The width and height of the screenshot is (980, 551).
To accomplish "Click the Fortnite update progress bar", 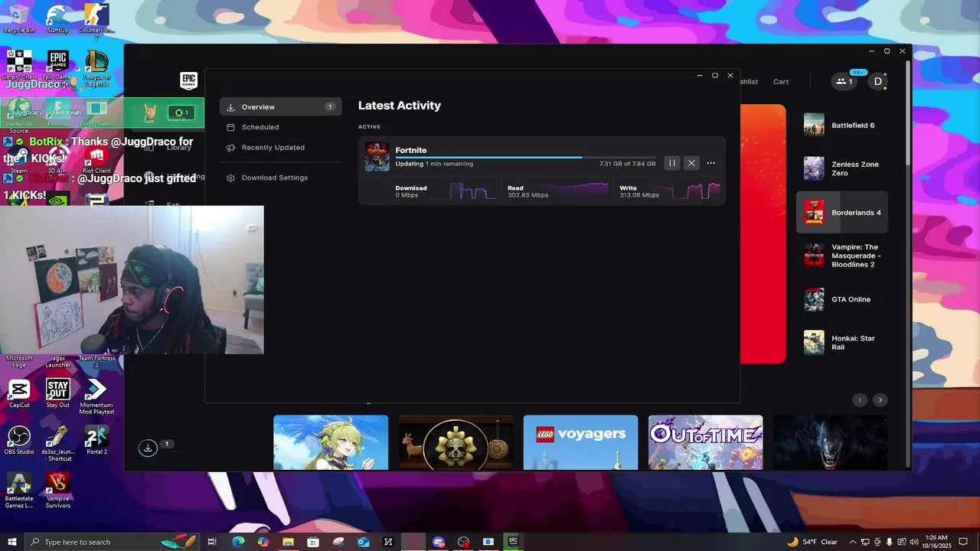I will click(x=525, y=157).
